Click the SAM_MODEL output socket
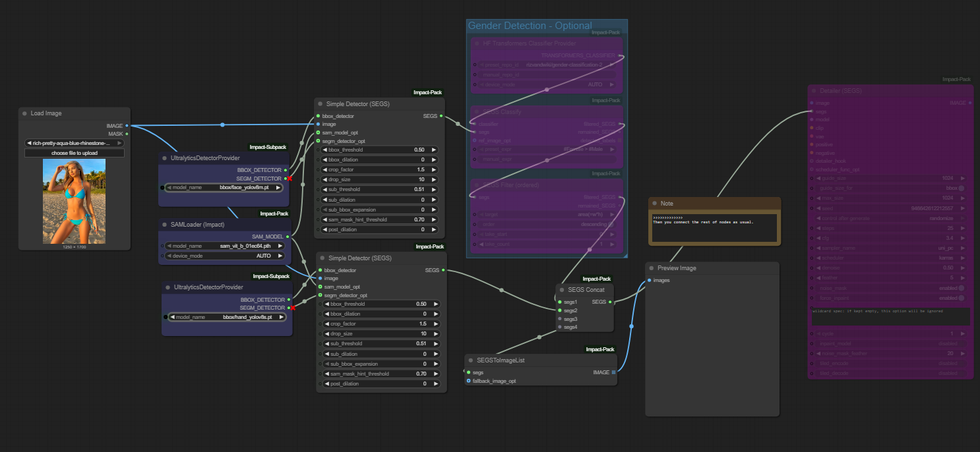Viewport: 980px width, 452px height. click(288, 236)
